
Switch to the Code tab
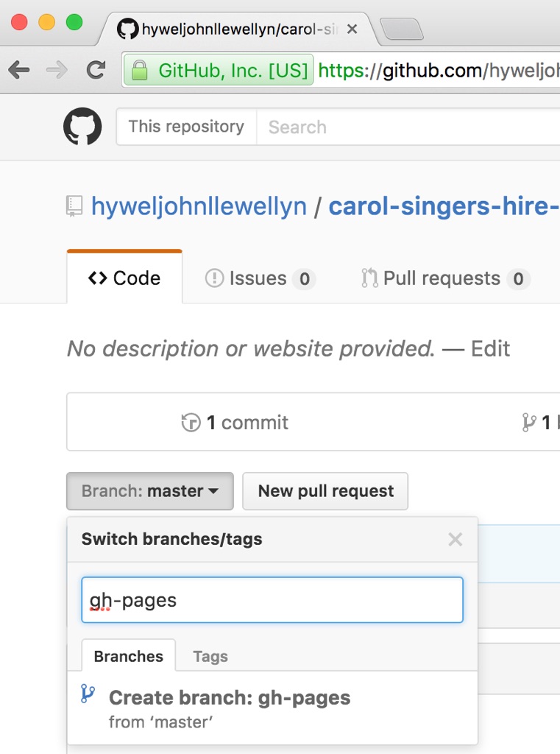[x=124, y=278]
